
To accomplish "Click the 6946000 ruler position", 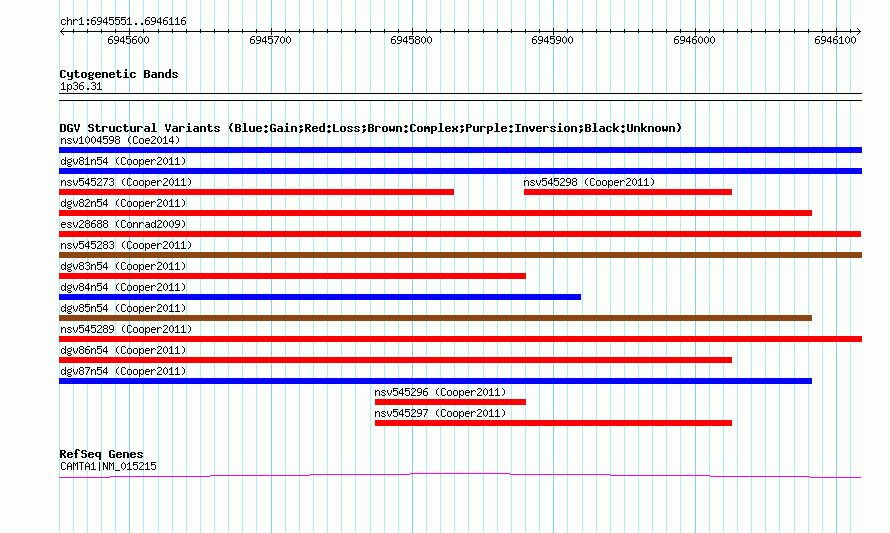I will coord(694,40).
